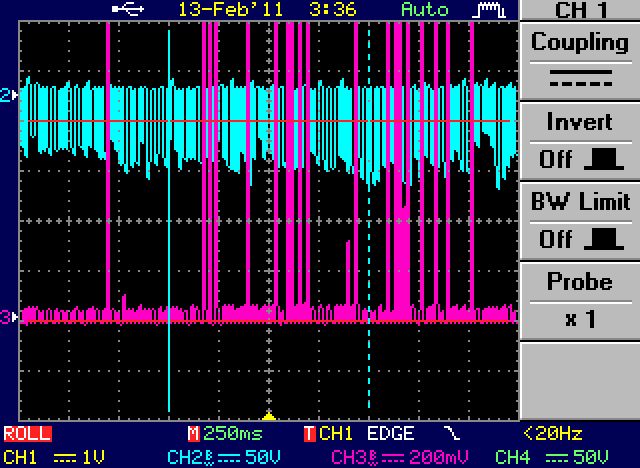Click the CH2 50V scale readout

point(224,457)
